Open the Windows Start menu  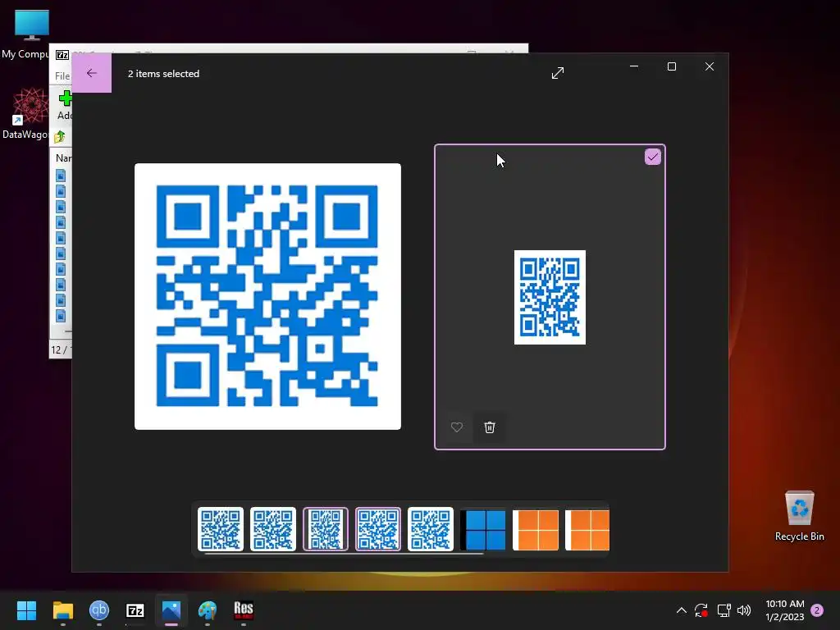click(26, 610)
